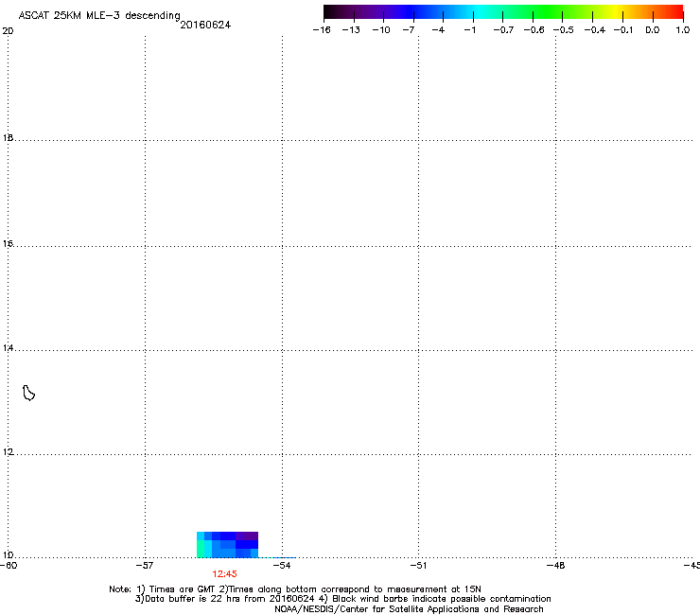Click the green section of the color bar

[549, 11]
